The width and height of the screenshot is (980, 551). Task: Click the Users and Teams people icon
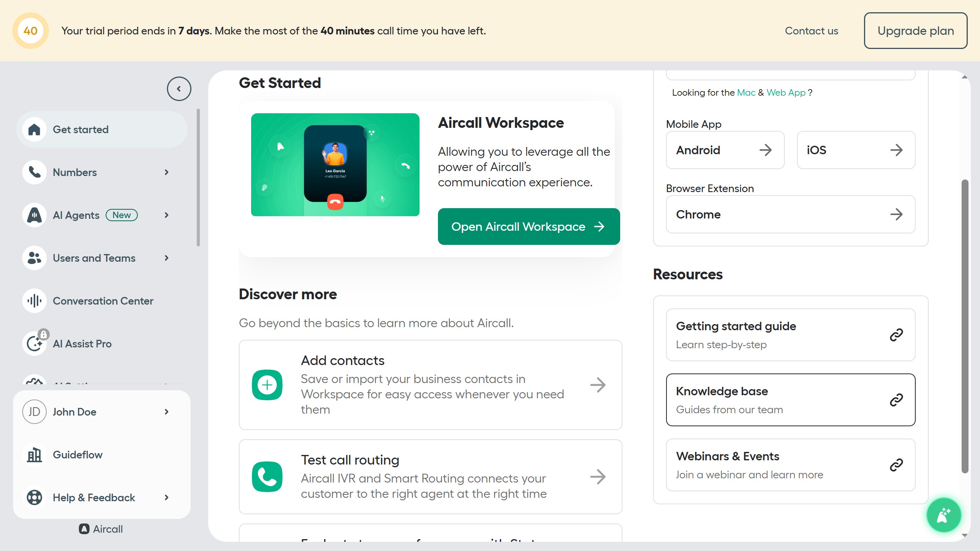(x=34, y=258)
